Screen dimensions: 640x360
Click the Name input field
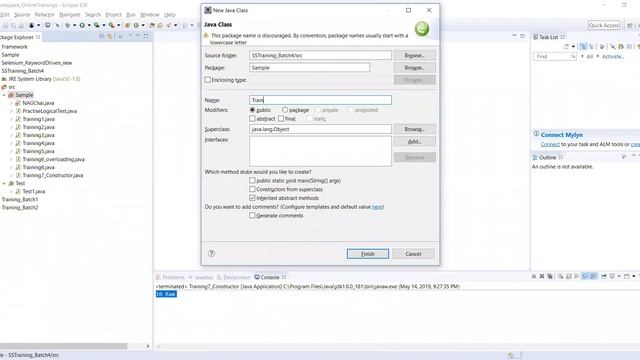(x=320, y=100)
